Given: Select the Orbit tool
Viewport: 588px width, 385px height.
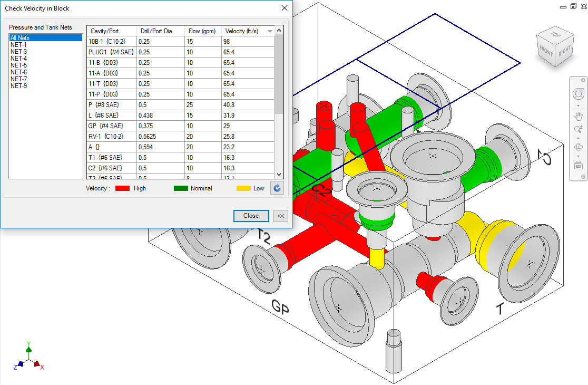Looking at the screenshot, I should [579, 147].
